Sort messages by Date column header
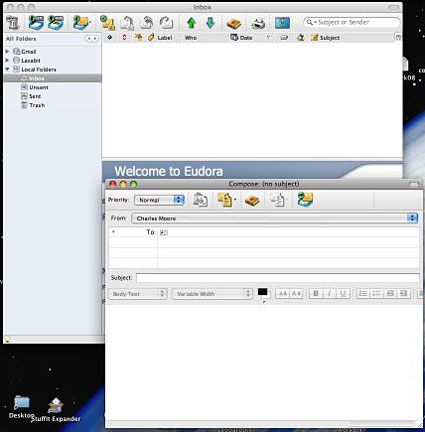This screenshot has width=425, height=432. tap(246, 38)
